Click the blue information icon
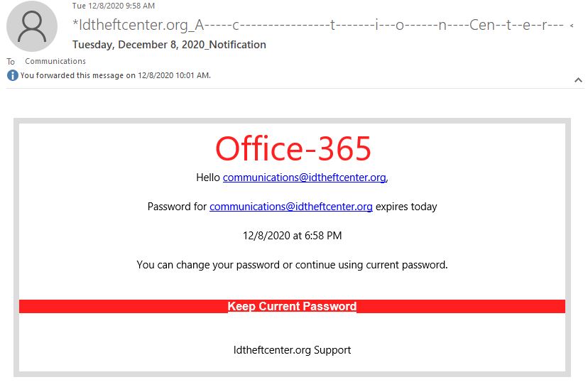 pyautogui.click(x=12, y=75)
